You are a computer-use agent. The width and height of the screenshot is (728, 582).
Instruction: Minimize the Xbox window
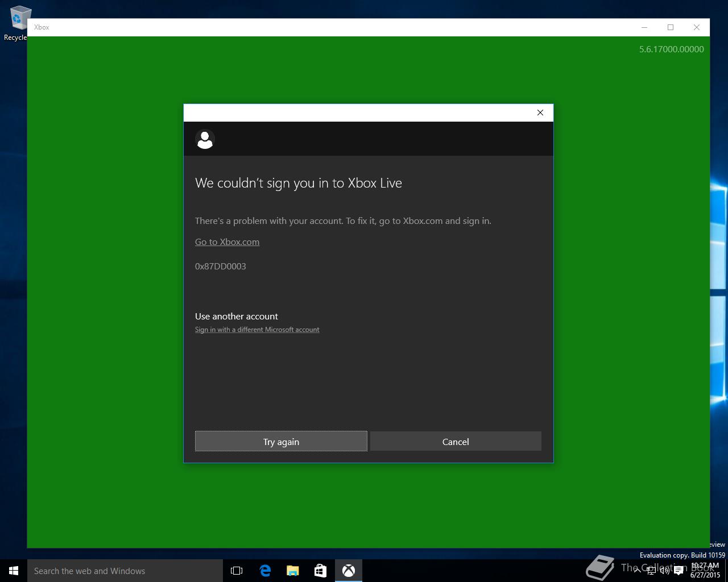point(644,27)
